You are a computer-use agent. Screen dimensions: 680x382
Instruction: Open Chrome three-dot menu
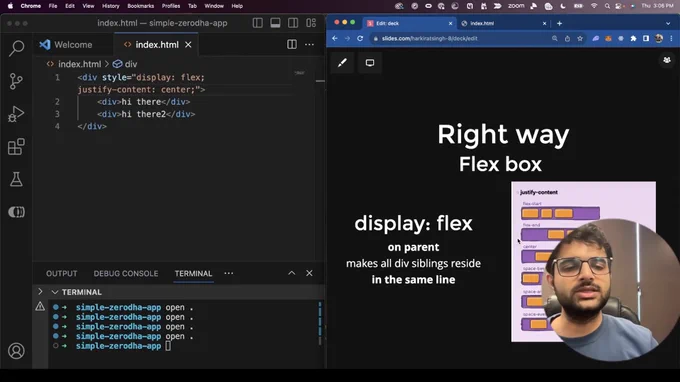tap(671, 38)
